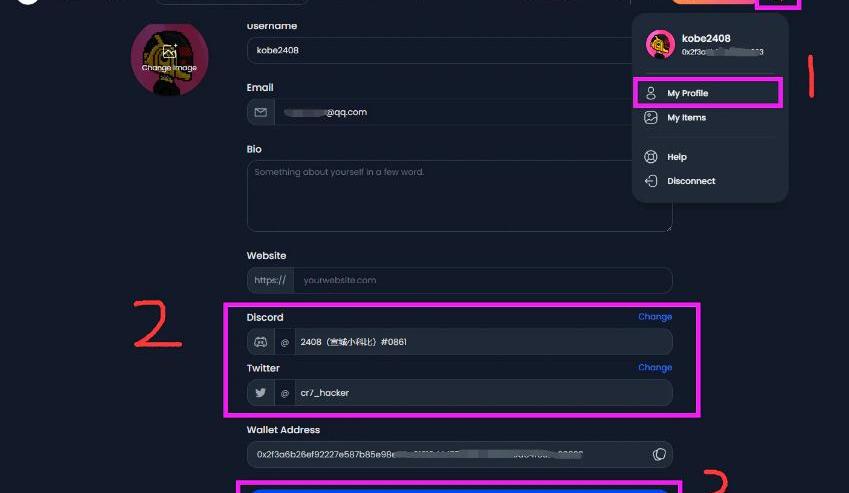Click the Twitter handle field cr7_hacker

pos(484,393)
